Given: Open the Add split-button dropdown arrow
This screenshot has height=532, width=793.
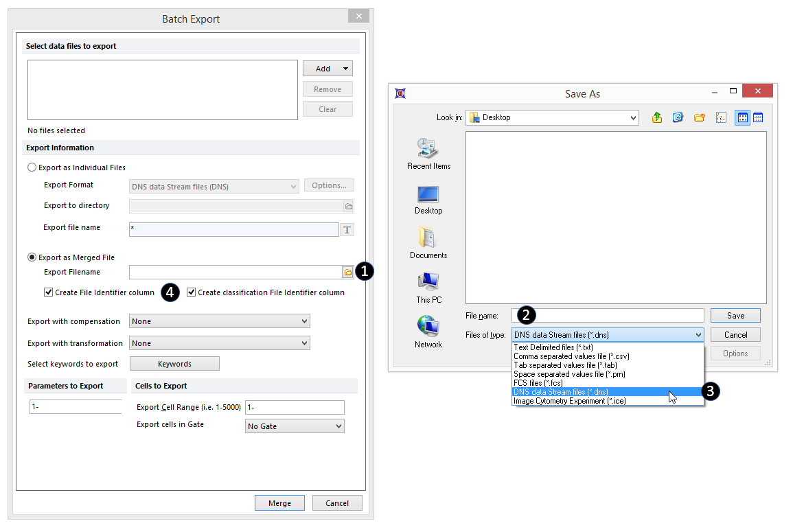Looking at the screenshot, I should pos(345,69).
